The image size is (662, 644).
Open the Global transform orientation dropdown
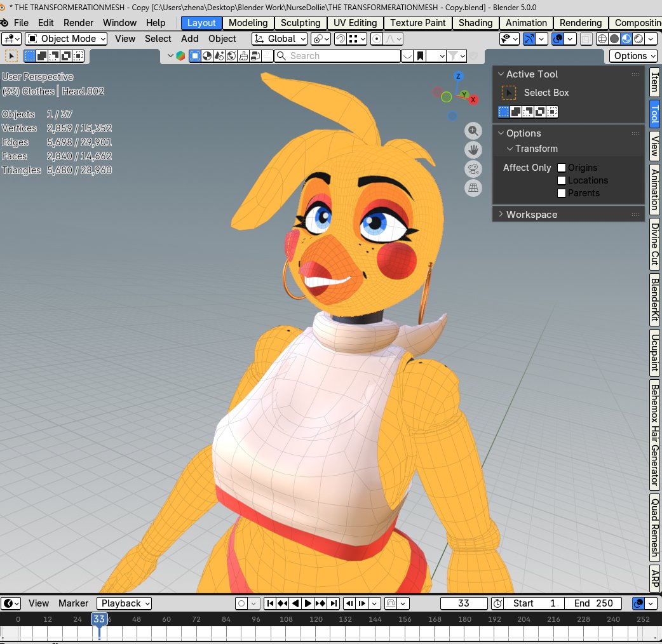pyautogui.click(x=280, y=39)
